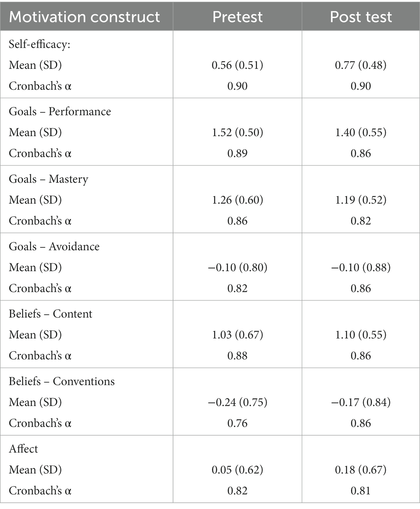Select the Affect row label
Viewport: 420px width, 509px height.
(x=23, y=449)
